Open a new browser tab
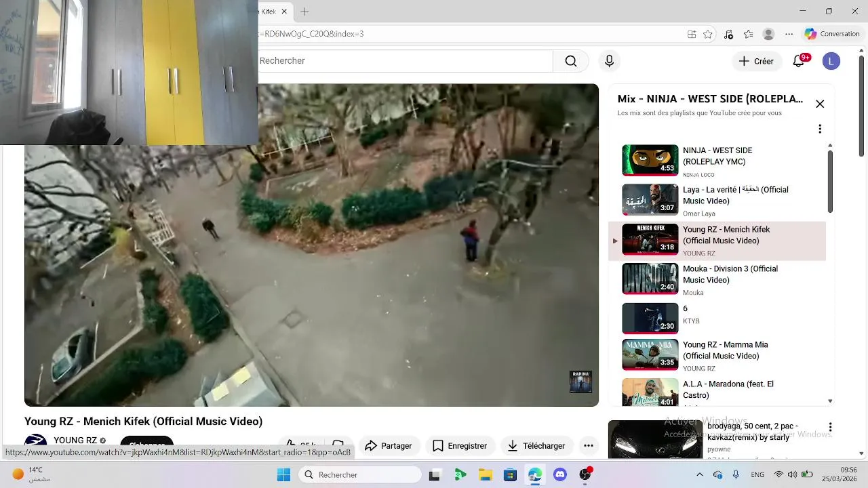 [304, 12]
